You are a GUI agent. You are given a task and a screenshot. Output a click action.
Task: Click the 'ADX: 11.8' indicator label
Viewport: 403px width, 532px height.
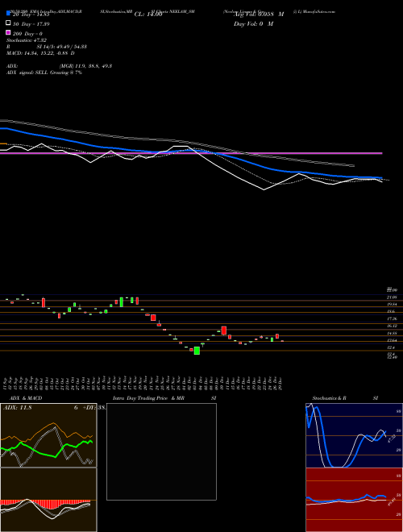click(17, 408)
